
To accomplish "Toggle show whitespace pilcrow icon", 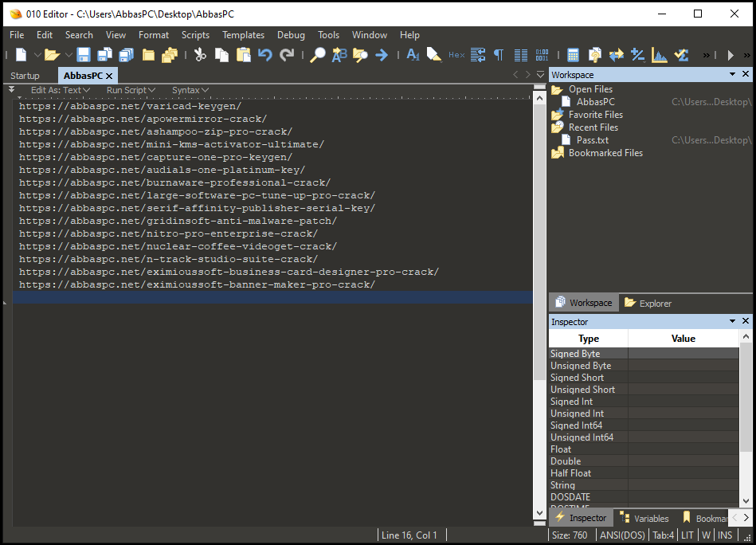I will coord(499,55).
